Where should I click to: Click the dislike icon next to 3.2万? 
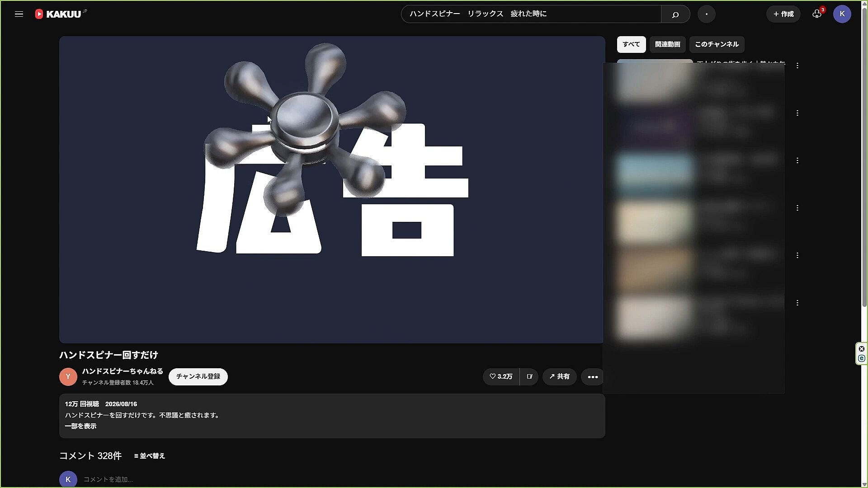(x=529, y=376)
